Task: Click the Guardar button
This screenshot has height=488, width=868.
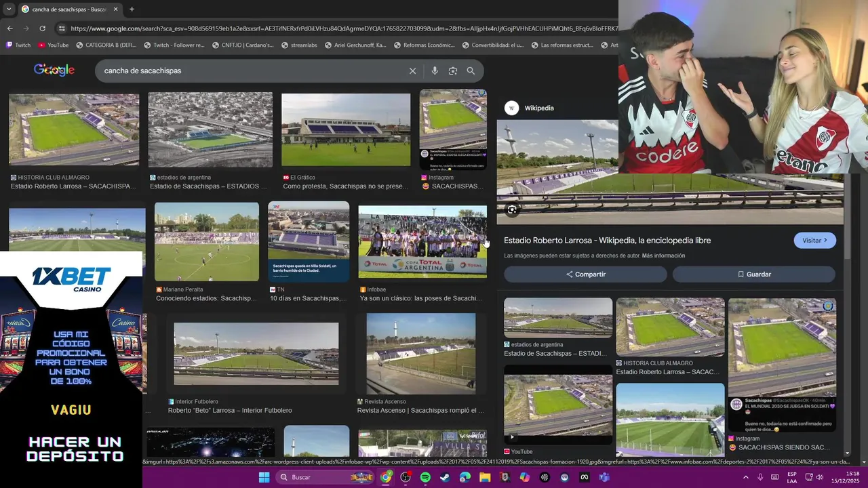Action: coord(753,274)
